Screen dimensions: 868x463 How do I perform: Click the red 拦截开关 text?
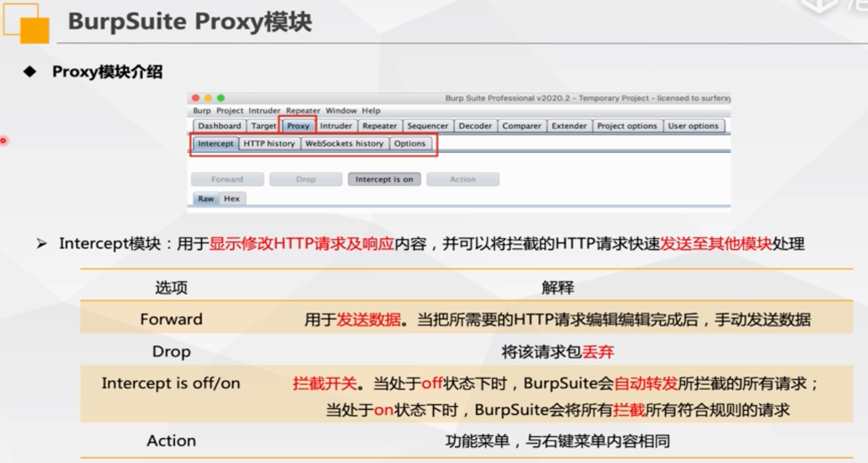click(x=325, y=384)
